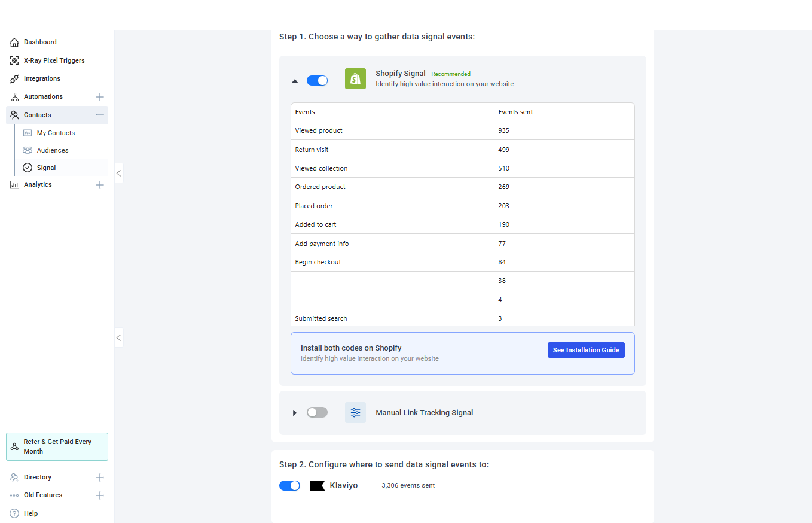Click the 3,306 events sent label

pyautogui.click(x=408, y=485)
